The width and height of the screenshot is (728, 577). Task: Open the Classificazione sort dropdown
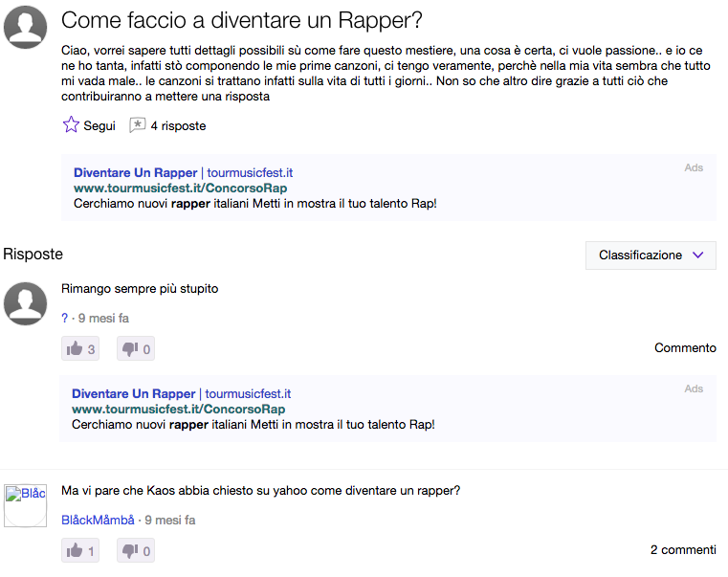(x=651, y=255)
